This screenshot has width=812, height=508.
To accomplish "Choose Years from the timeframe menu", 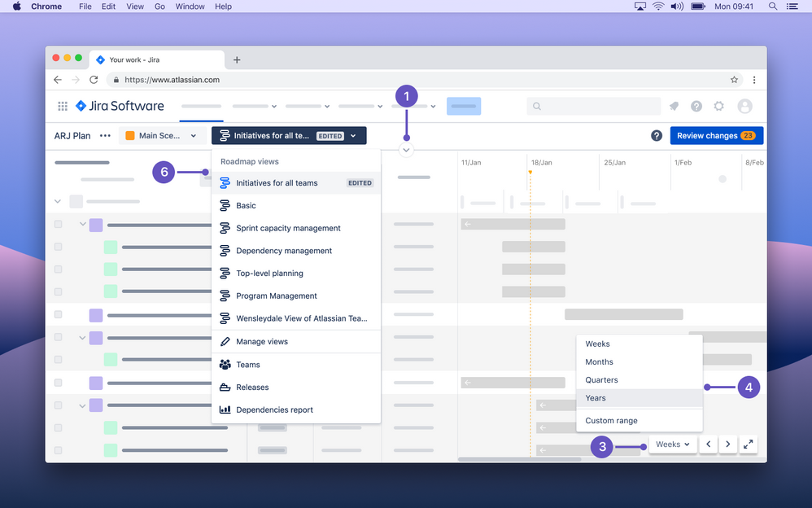I will (x=595, y=398).
